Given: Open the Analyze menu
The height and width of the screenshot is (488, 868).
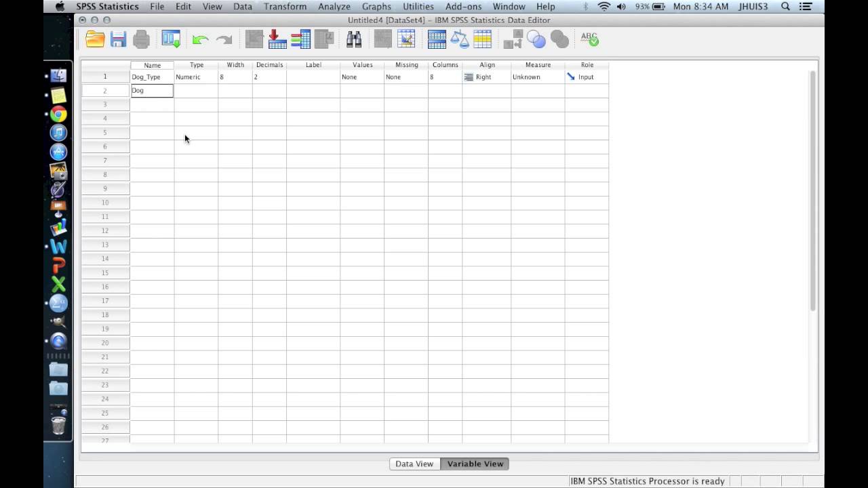Looking at the screenshot, I should point(334,6).
